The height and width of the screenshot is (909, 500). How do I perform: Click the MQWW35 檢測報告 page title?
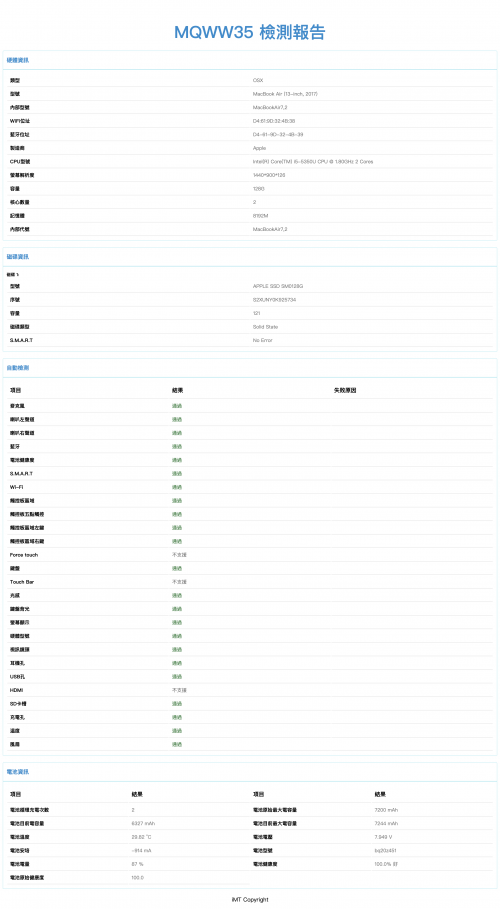click(249, 32)
